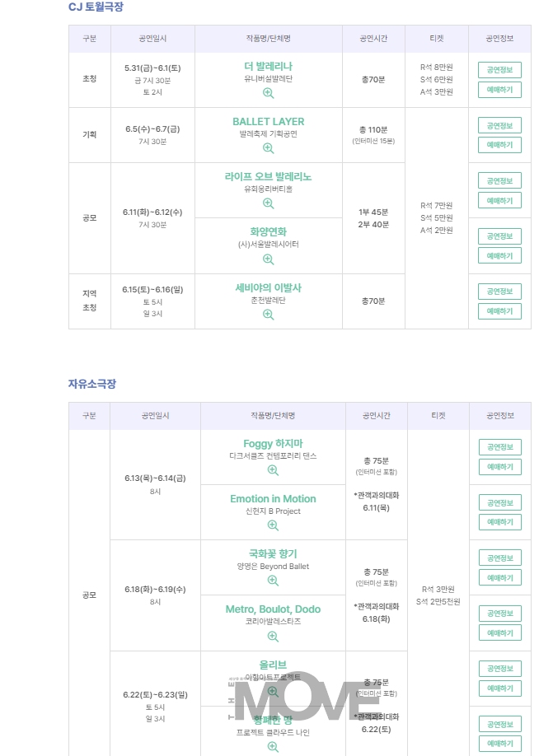Click 예매하기 for Foggy 하지마
553x756 pixels.
500,467
